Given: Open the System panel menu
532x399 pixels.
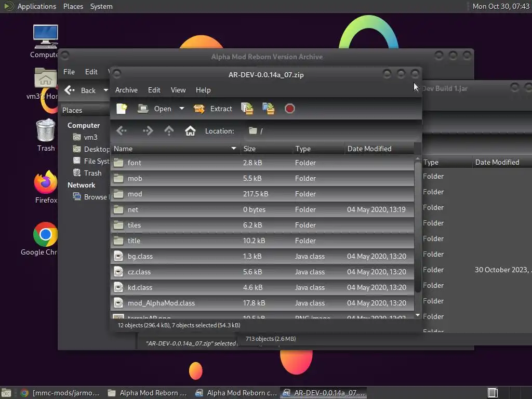Looking at the screenshot, I should pyautogui.click(x=101, y=6).
